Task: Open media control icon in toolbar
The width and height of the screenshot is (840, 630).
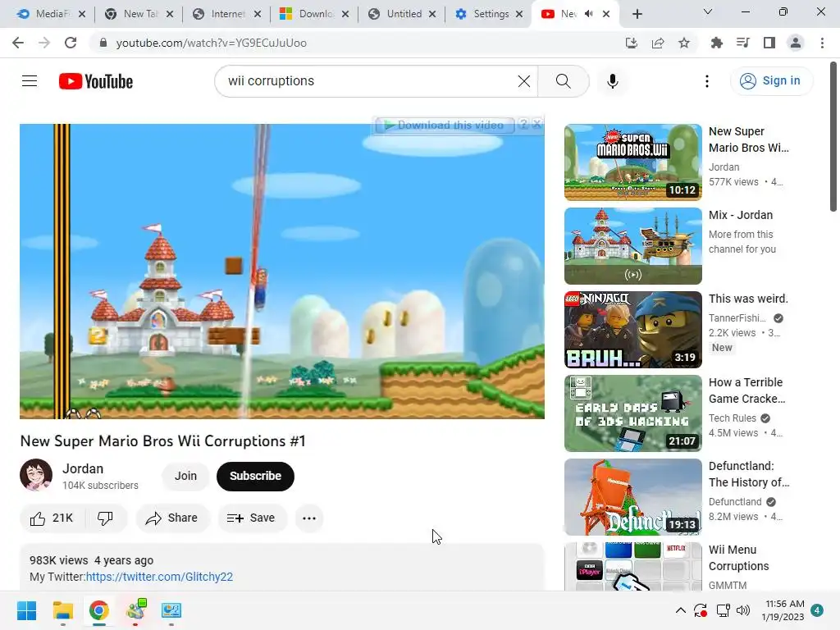Action: (742, 43)
